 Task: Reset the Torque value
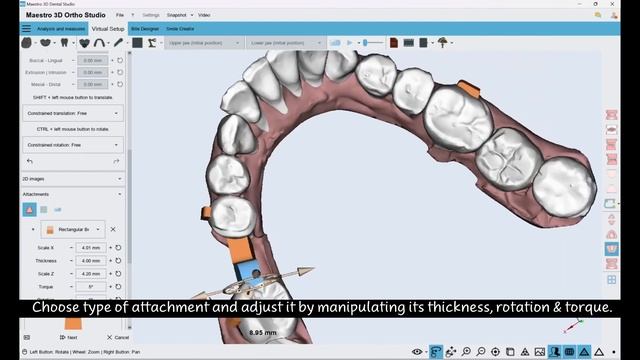coord(118,287)
